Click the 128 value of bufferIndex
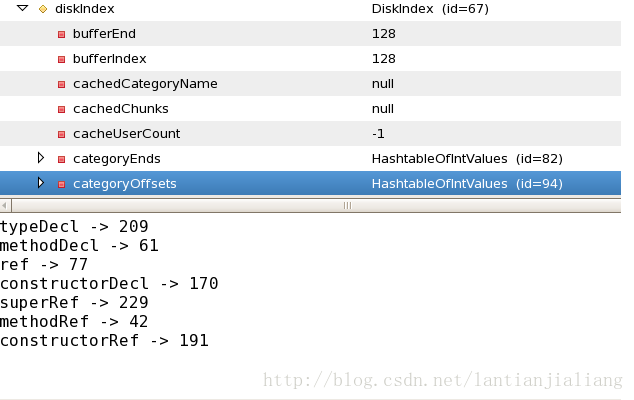 pyautogui.click(x=384, y=59)
